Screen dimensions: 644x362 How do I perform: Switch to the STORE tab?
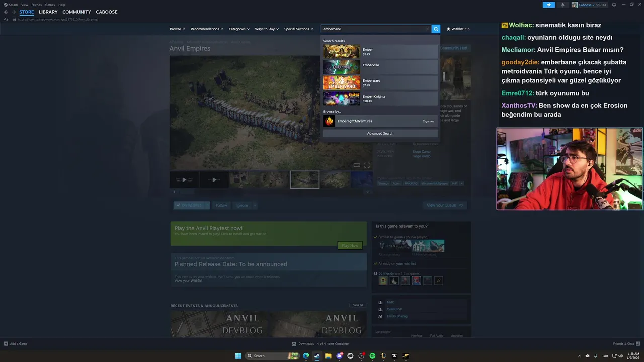pyautogui.click(x=27, y=12)
